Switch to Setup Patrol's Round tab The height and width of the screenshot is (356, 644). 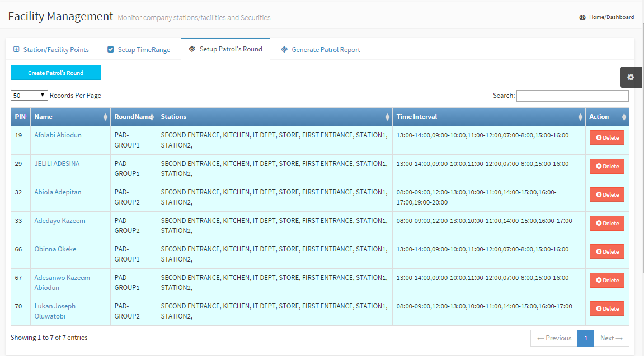225,49
